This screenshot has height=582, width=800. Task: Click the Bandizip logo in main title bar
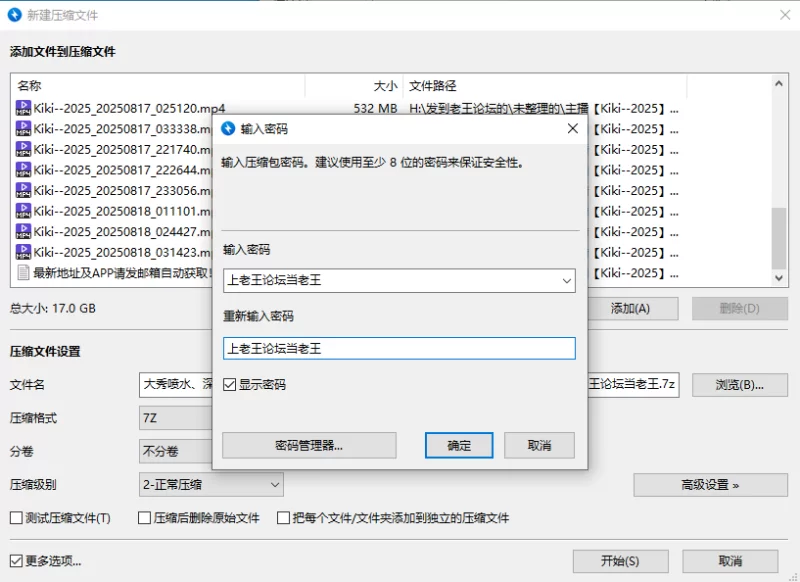pos(15,15)
